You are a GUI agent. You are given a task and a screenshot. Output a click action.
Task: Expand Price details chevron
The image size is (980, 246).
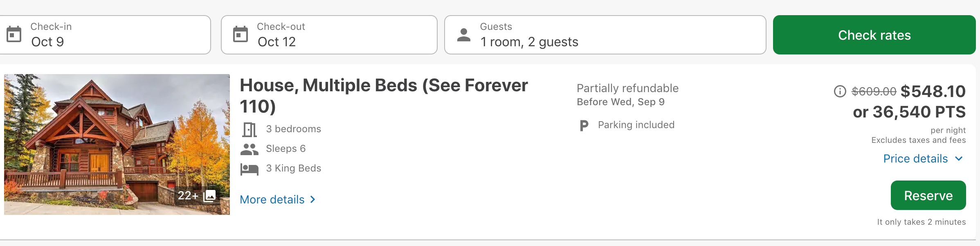pyautogui.click(x=959, y=159)
